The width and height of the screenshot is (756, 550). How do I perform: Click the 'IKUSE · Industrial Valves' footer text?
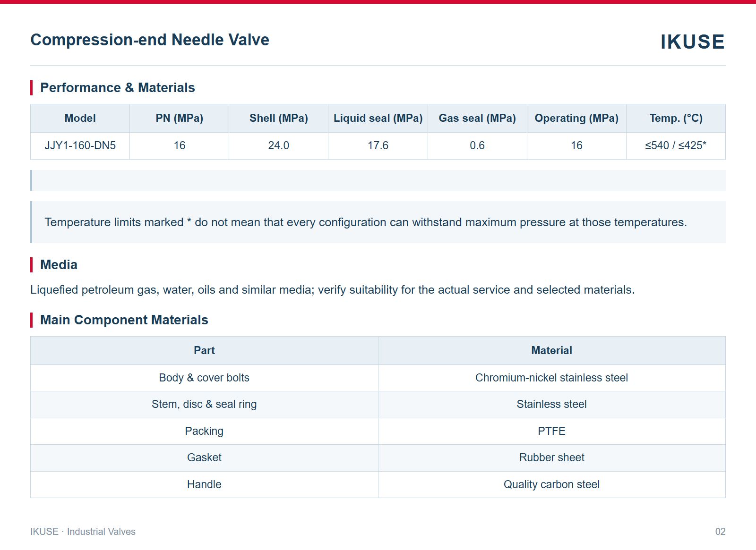(83, 532)
